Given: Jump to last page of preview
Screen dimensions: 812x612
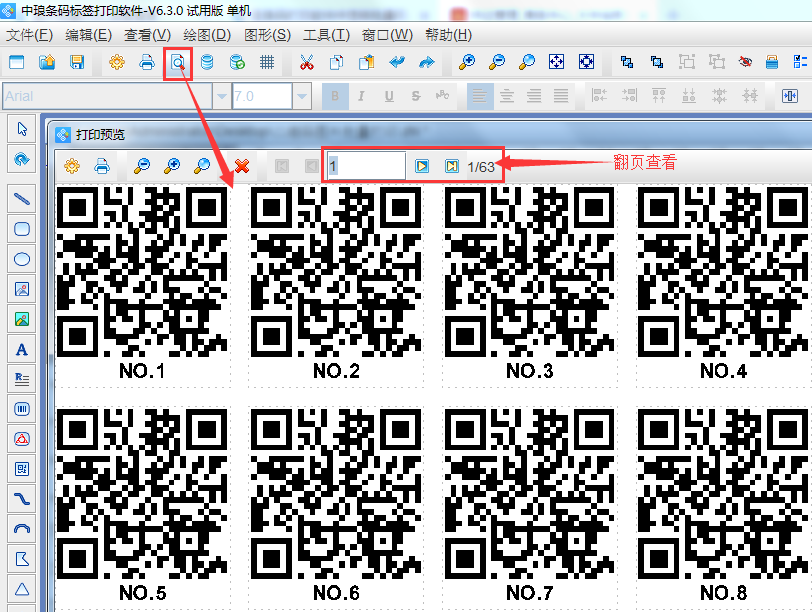Looking at the screenshot, I should pos(451,166).
